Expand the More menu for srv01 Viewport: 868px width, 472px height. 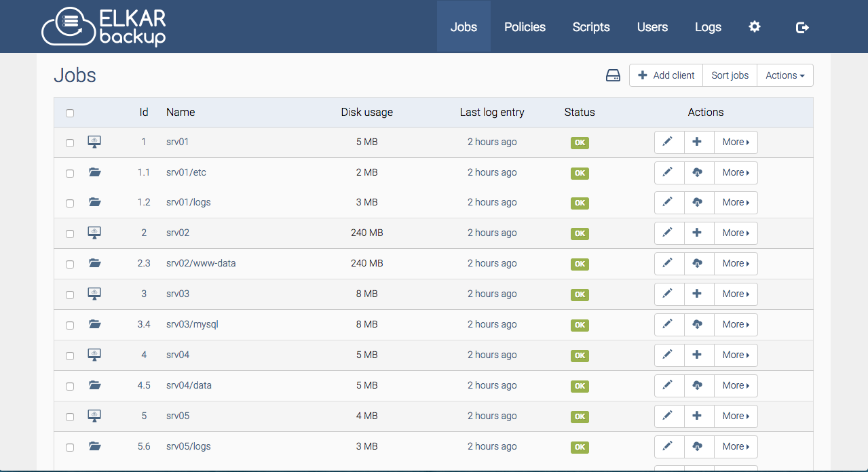735,142
